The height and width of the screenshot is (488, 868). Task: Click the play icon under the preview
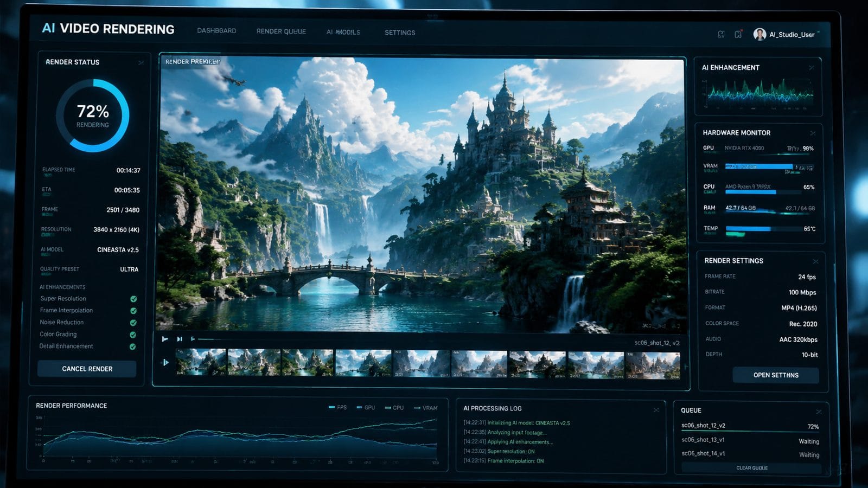164,339
